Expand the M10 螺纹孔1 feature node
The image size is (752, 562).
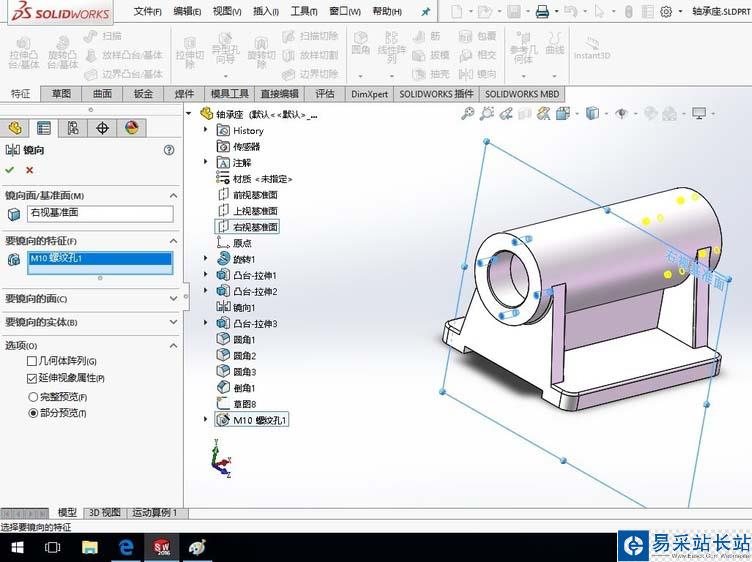[206, 420]
